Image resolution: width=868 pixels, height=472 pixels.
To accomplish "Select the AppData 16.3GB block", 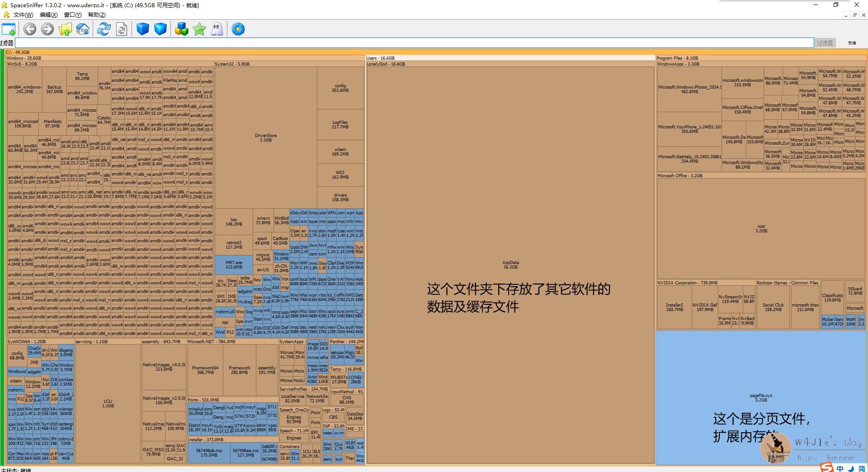I will click(510, 265).
